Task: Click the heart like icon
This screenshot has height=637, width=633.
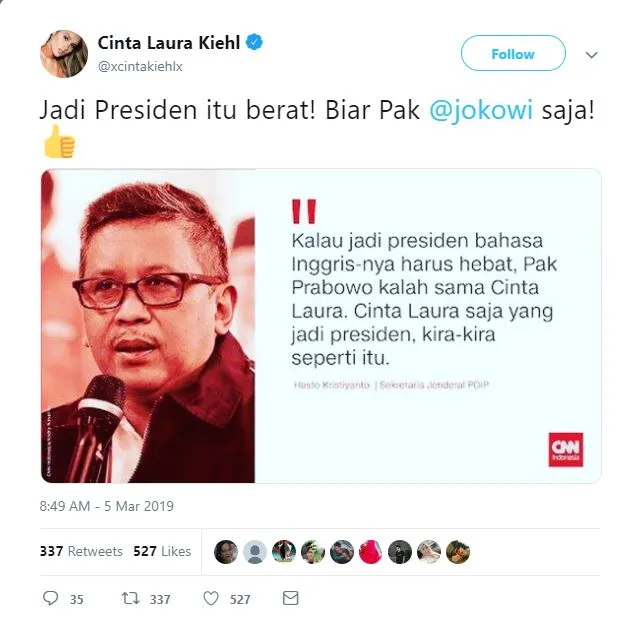Action: [x=211, y=598]
